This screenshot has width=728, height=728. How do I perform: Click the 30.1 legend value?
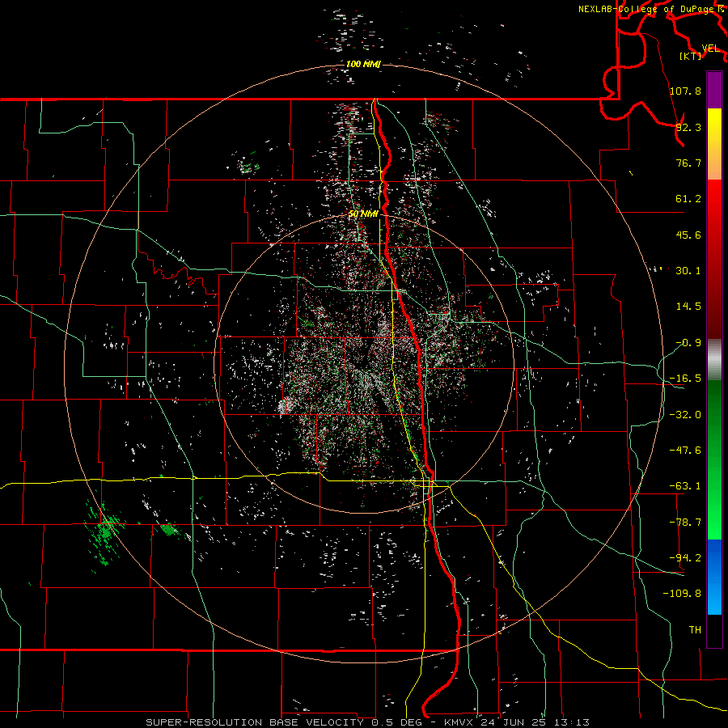(688, 271)
